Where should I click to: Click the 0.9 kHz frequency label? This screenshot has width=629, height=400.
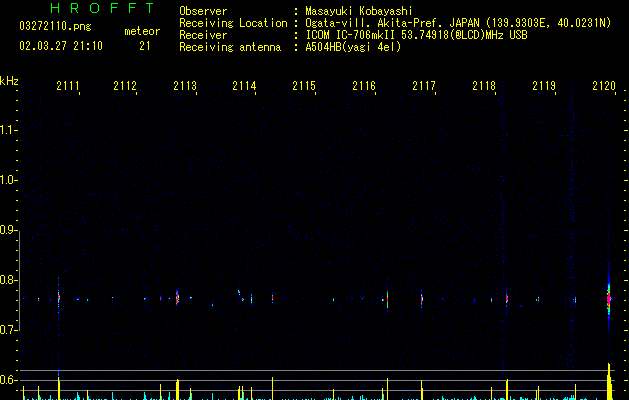(x=7, y=230)
